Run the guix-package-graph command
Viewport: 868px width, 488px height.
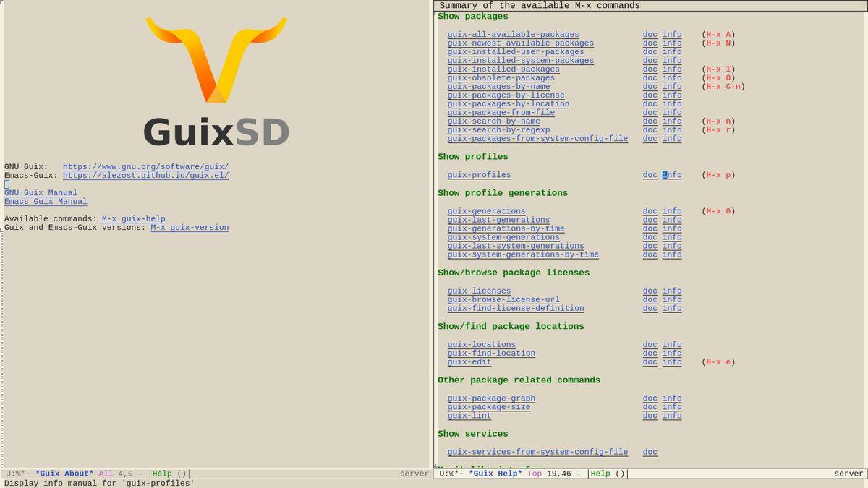[491, 398]
